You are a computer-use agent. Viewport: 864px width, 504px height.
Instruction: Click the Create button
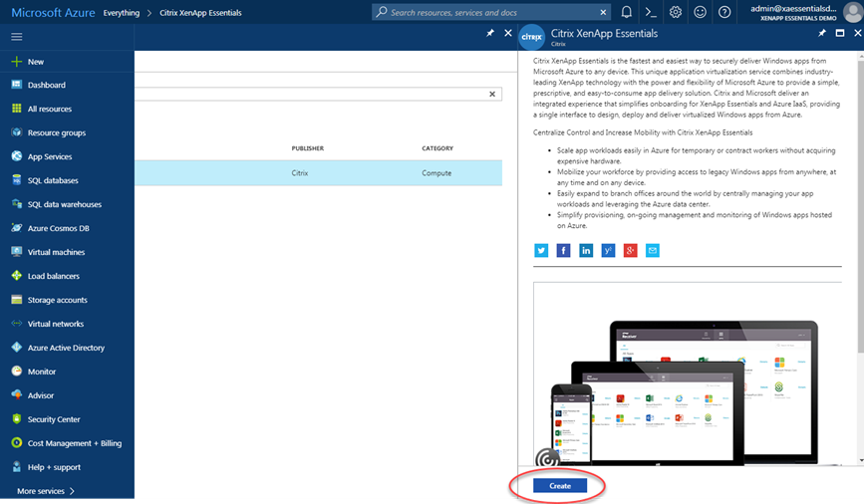(559, 486)
